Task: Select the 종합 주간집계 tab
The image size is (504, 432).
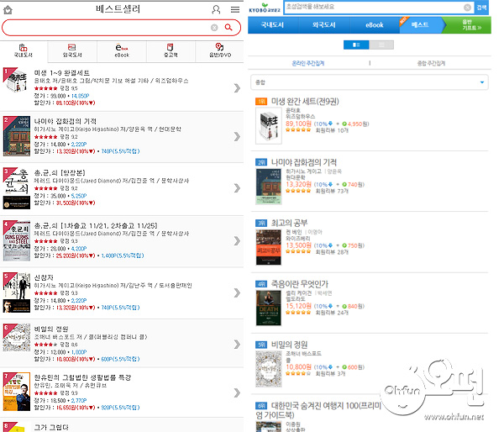Action: [x=431, y=63]
